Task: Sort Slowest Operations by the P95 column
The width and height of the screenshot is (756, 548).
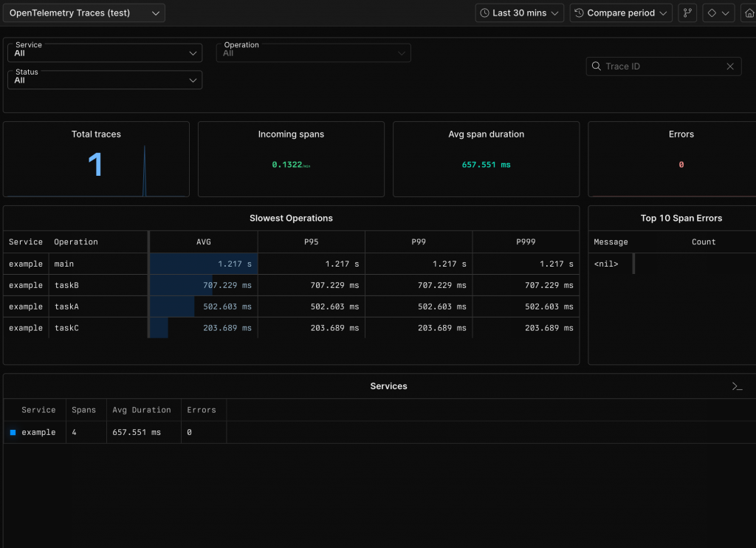Action: [x=312, y=242]
